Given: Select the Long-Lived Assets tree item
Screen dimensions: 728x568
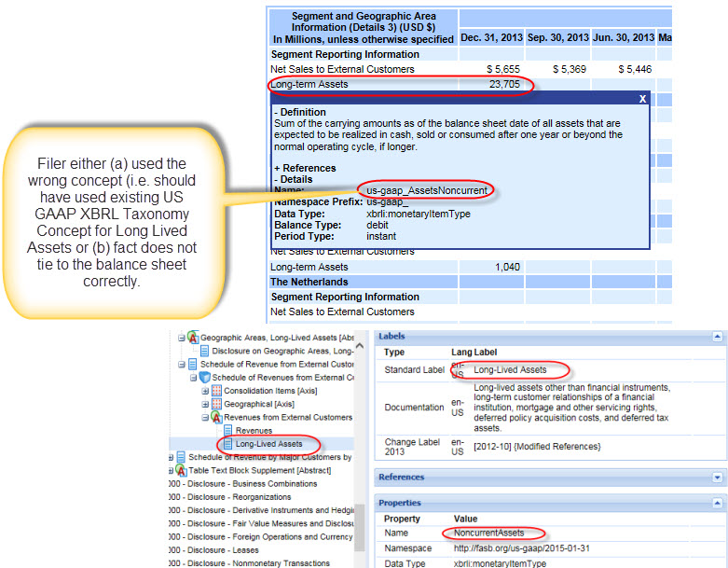Looking at the screenshot, I should click(x=268, y=444).
